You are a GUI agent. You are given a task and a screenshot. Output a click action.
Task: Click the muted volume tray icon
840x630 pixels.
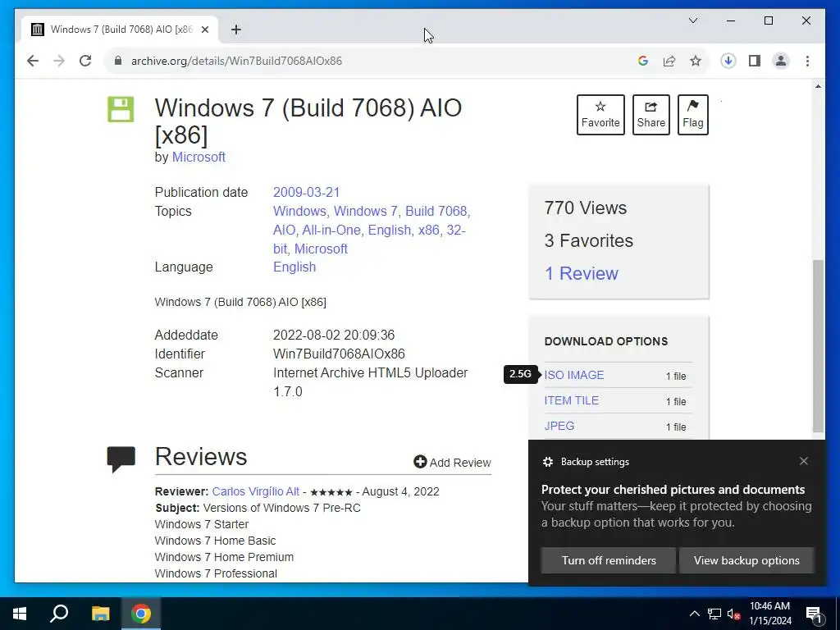pyautogui.click(x=734, y=614)
